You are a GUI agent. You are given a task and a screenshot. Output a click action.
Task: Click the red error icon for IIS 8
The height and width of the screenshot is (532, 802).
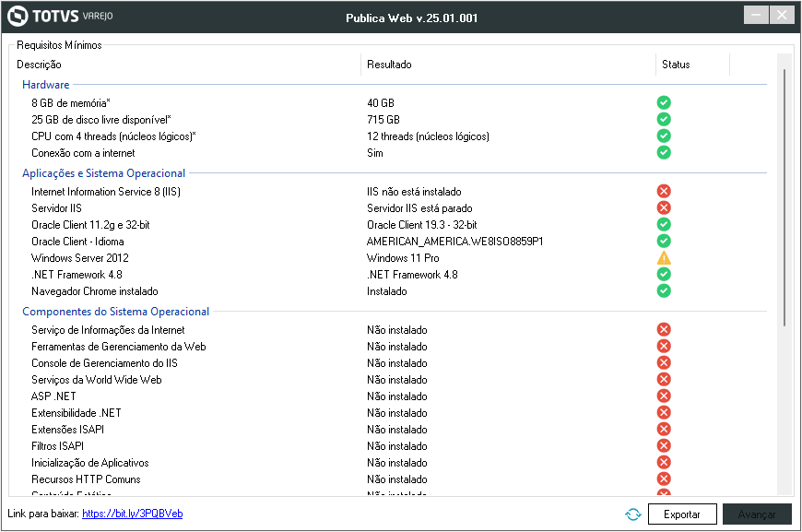click(664, 191)
